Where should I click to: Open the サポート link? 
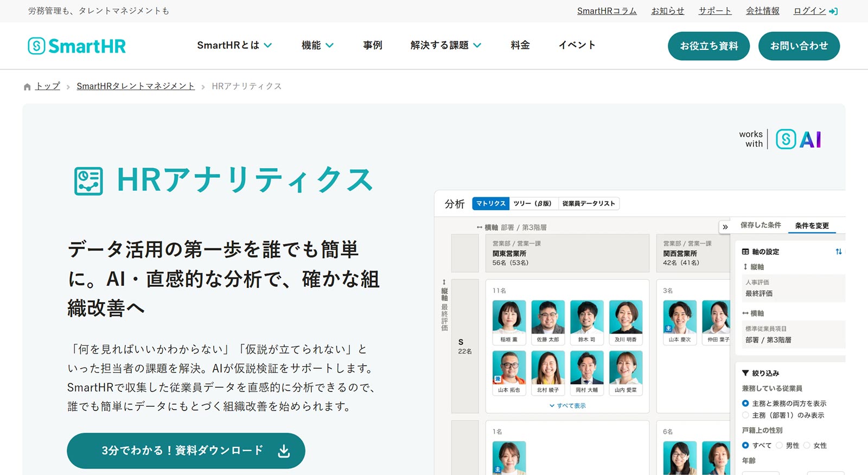[715, 11]
